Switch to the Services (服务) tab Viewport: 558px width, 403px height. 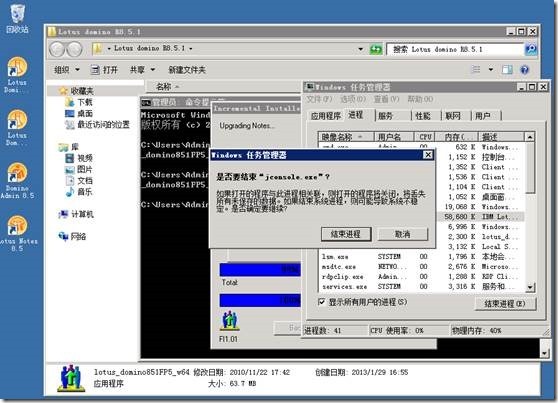pyautogui.click(x=393, y=116)
